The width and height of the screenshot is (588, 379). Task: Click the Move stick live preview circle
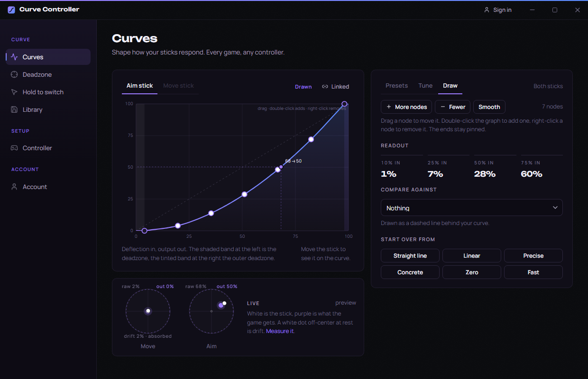tap(148, 311)
